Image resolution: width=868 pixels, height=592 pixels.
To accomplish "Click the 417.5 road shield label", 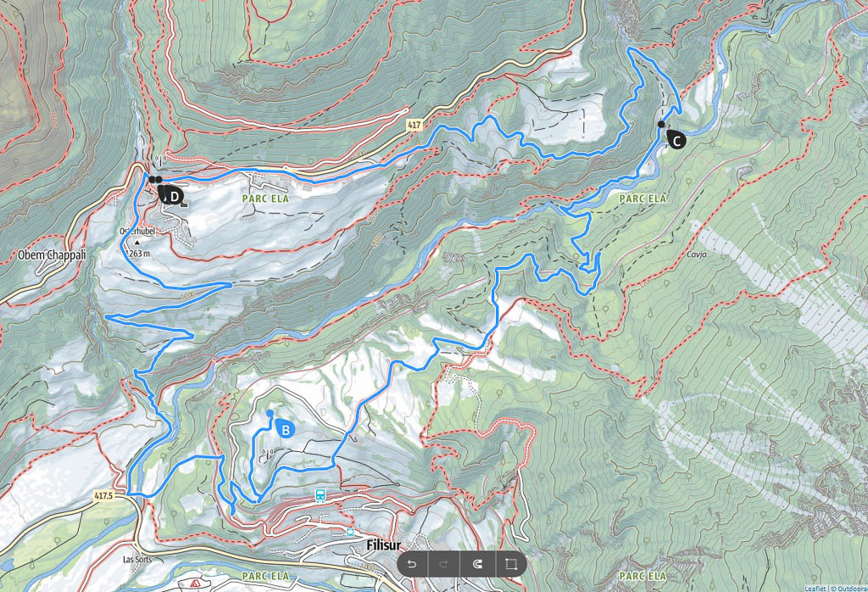I will [x=103, y=495].
